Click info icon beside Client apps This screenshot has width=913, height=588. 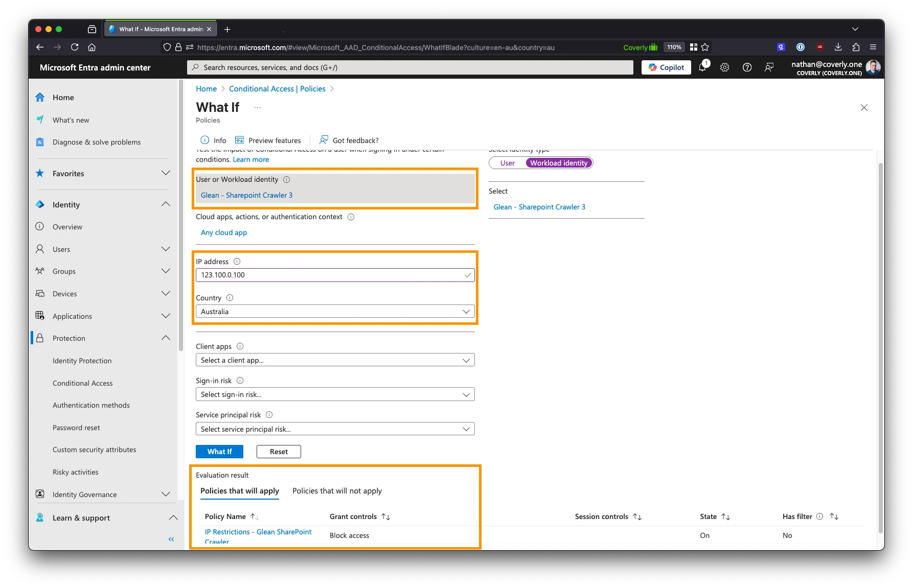[x=240, y=346]
